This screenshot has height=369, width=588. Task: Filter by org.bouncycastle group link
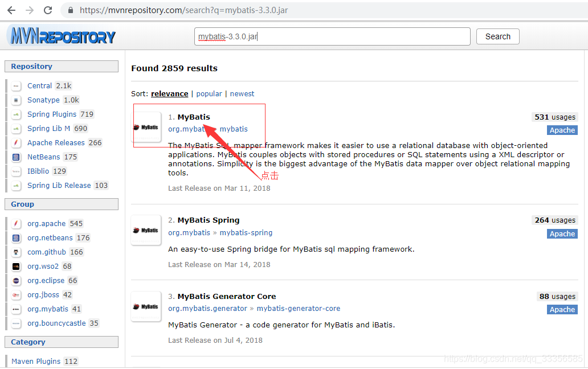click(56, 323)
